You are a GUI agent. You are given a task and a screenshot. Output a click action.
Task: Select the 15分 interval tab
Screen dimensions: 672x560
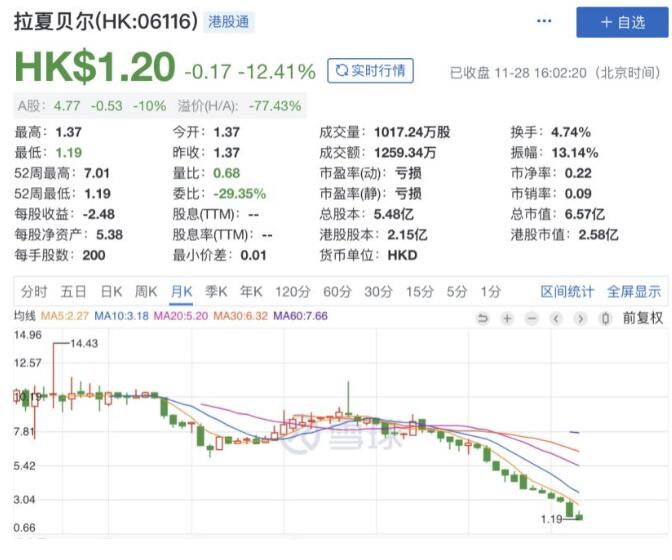pos(420,292)
